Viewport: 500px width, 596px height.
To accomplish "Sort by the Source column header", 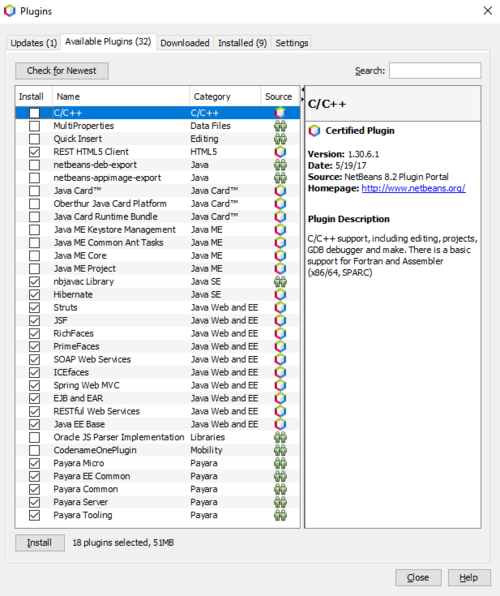I will pos(280,97).
